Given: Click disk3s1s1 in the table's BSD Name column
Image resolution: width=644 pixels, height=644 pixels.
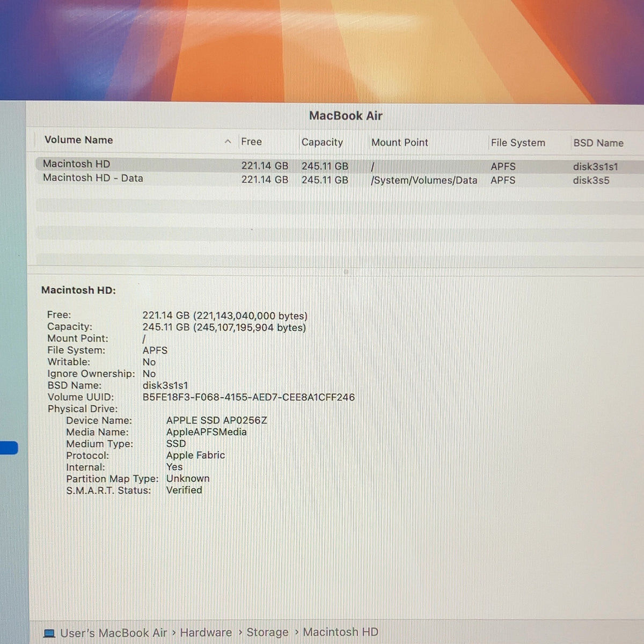Looking at the screenshot, I should coord(596,166).
